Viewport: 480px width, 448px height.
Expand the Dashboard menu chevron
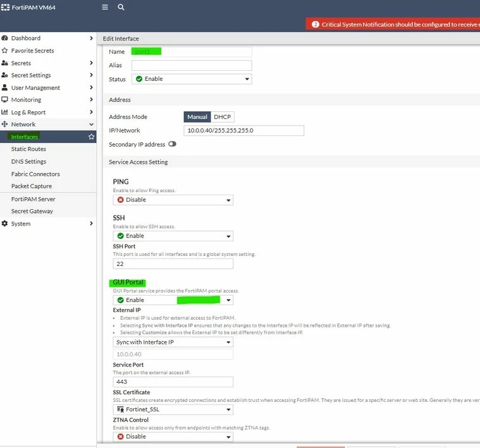pos(91,38)
